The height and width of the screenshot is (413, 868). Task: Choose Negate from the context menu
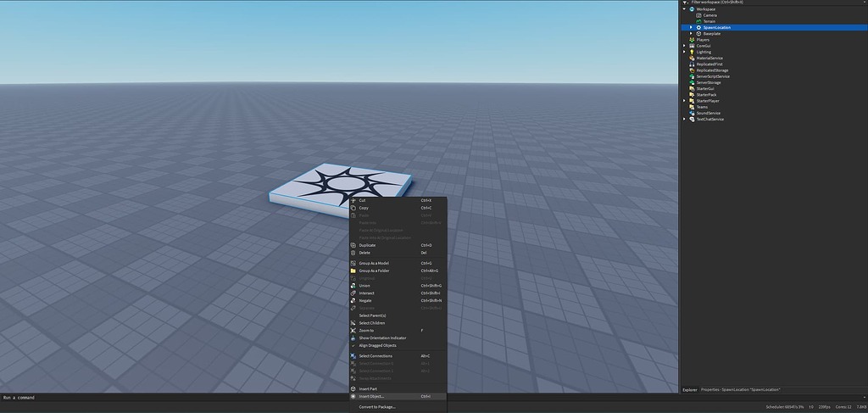(x=398, y=300)
